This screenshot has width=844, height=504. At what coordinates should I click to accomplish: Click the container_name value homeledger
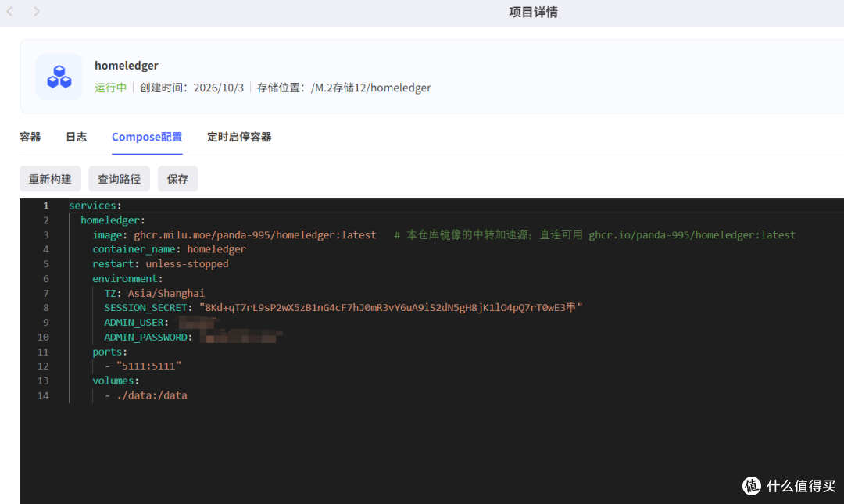[x=216, y=249]
